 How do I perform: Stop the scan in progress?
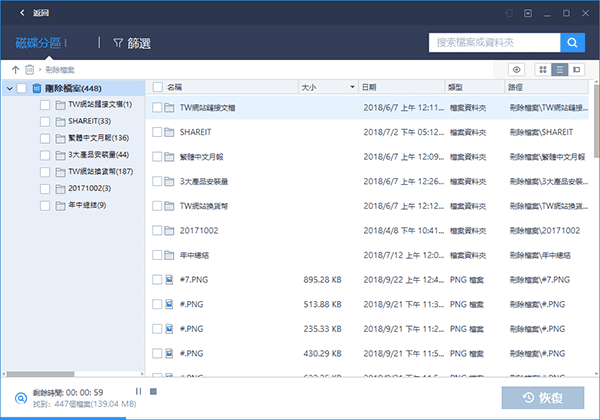coord(153,391)
